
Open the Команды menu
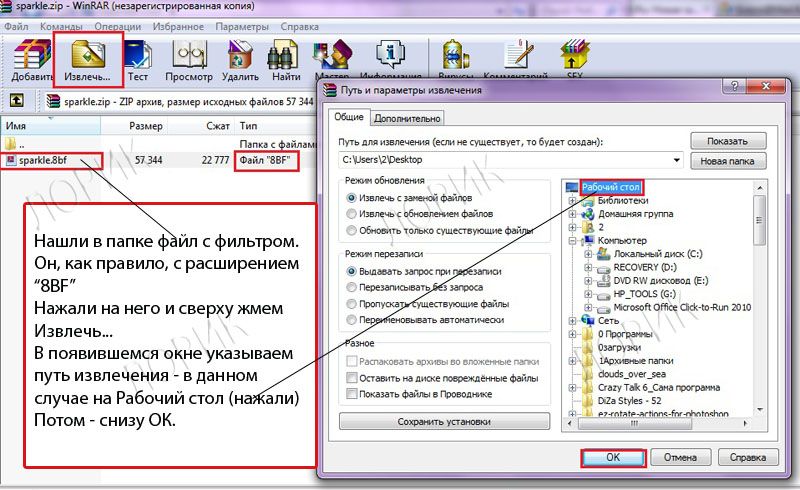click(61, 26)
